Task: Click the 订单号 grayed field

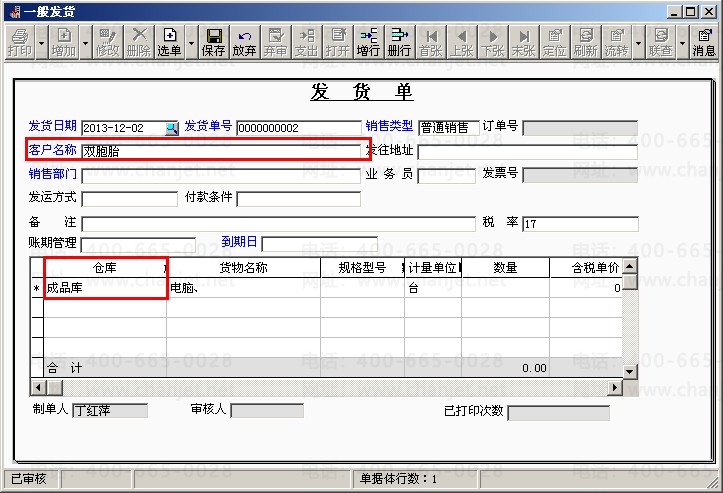Action: pos(580,128)
